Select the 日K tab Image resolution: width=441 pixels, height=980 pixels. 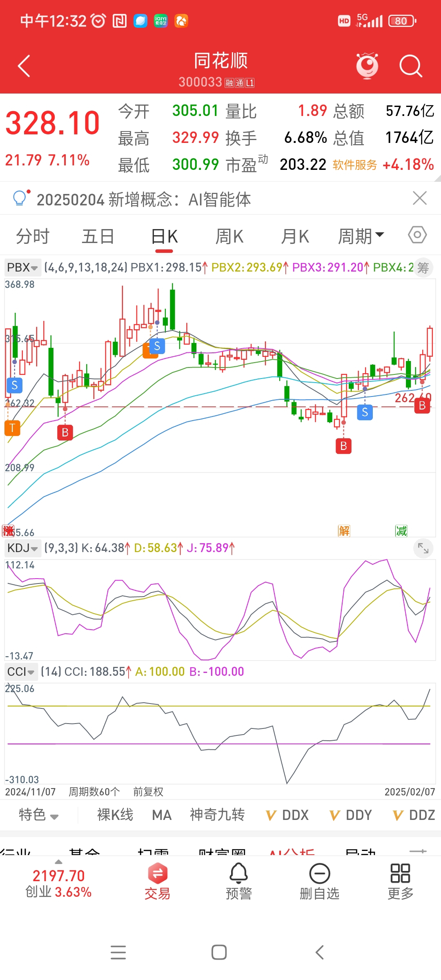coord(164,236)
